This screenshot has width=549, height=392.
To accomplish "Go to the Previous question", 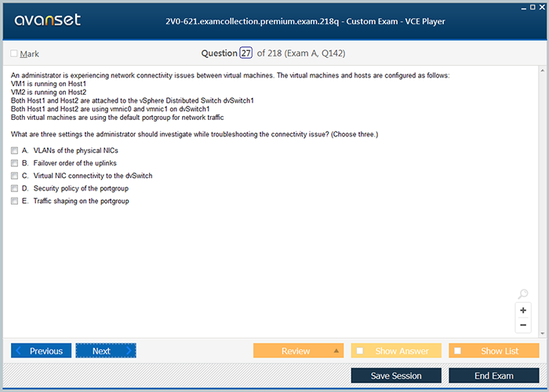I will tap(42, 350).
